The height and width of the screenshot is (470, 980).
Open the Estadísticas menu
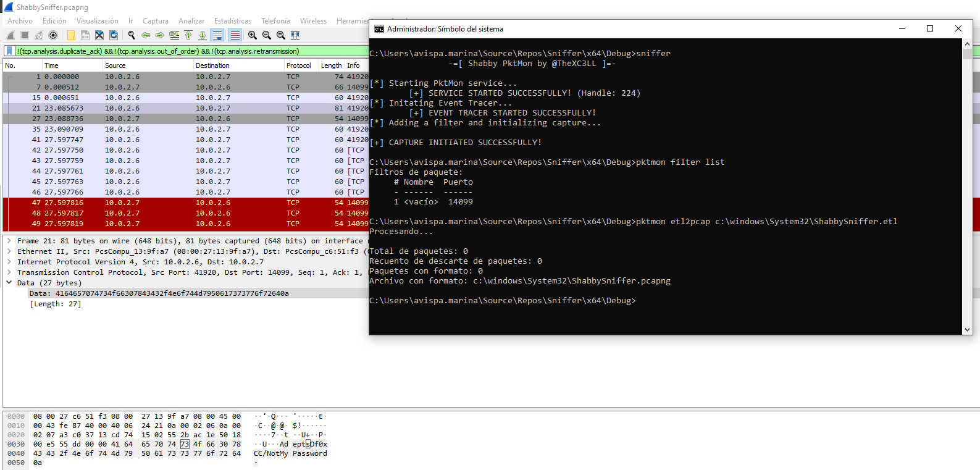point(233,21)
